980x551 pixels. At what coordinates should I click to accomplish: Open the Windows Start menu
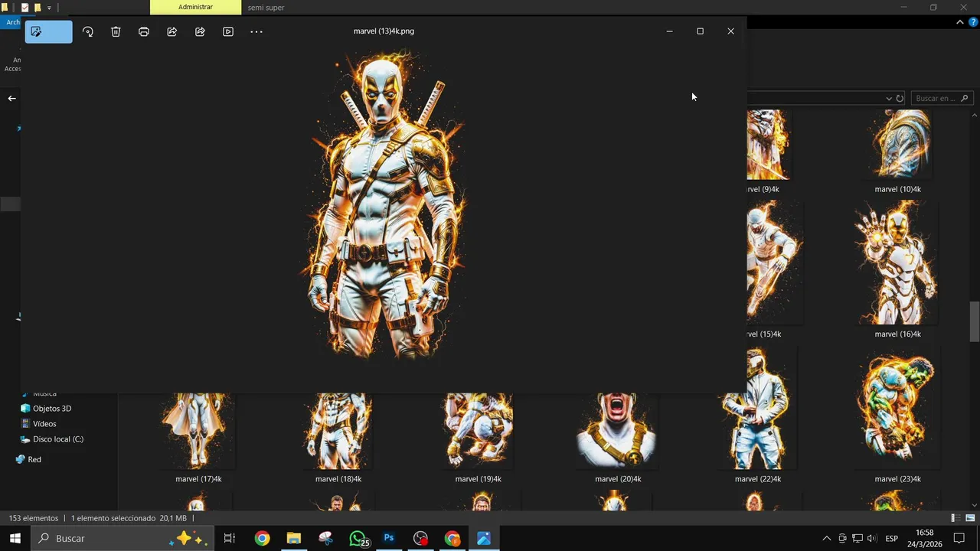click(x=15, y=538)
